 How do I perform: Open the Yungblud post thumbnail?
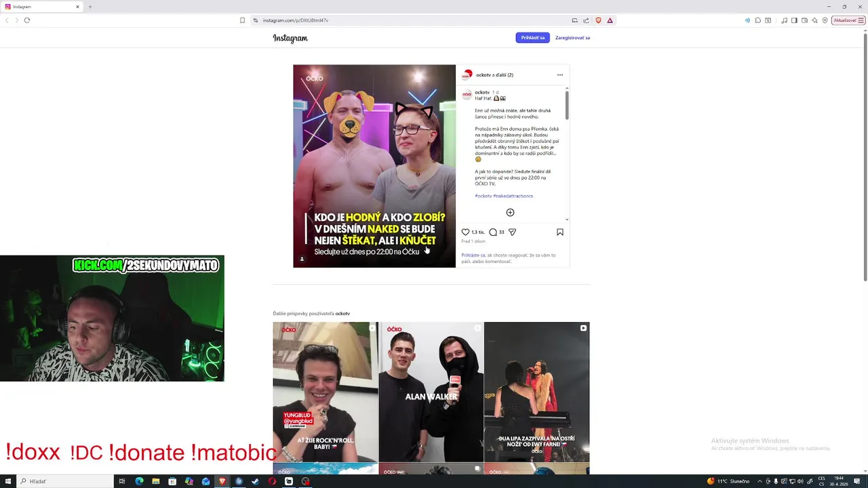[325, 392]
